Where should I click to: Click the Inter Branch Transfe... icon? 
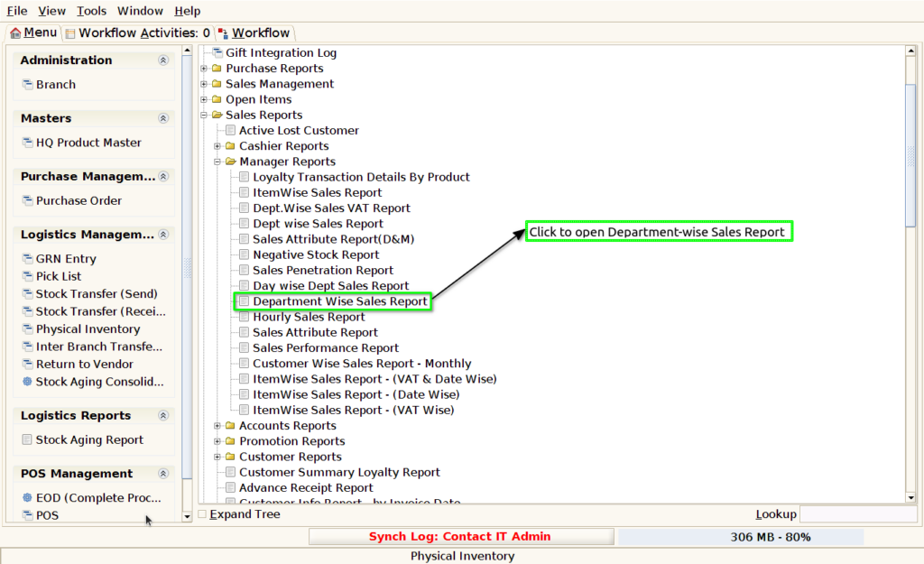tap(27, 347)
